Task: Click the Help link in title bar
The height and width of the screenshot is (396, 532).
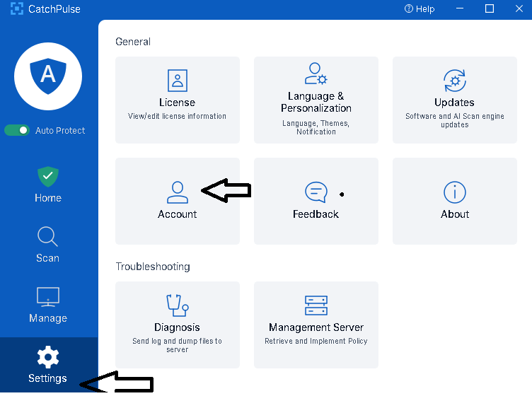Action: [x=420, y=9]
